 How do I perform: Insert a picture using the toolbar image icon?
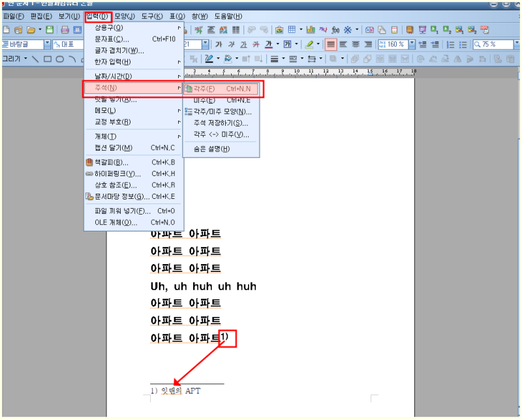click(x=279, y=30)
